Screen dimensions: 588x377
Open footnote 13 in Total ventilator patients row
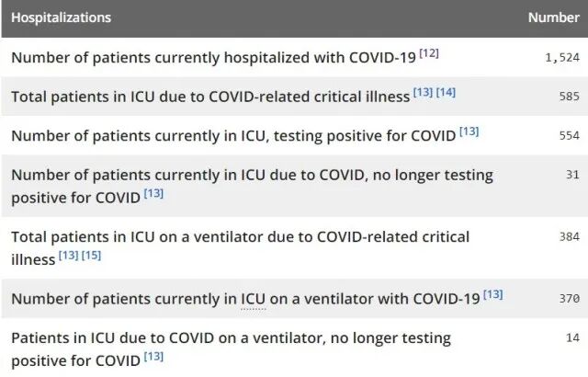[x=69, y=255]
